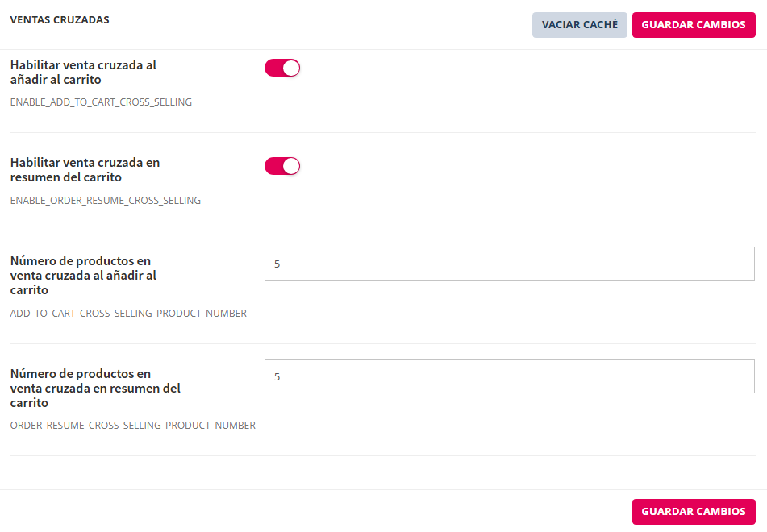Disable cross-selling on add to cart toggle
The image size is (767, 532).
pyautogui.click(x=282, y=69)
